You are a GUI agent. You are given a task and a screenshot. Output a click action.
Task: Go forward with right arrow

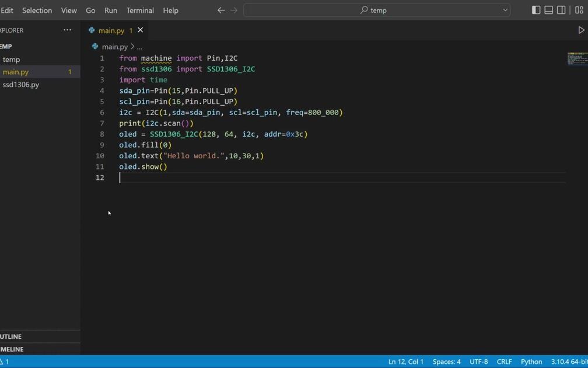(x=234, y=10)
